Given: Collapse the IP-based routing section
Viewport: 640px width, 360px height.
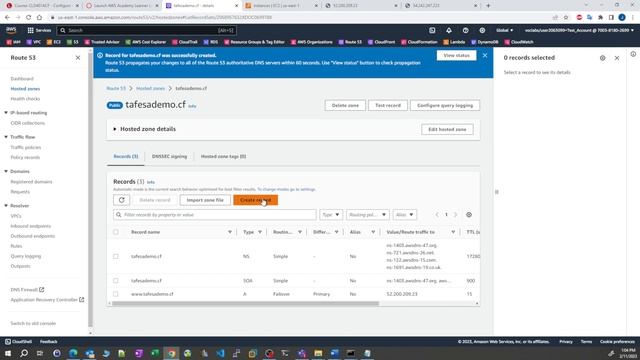Looking at the screenshot, I should coord(6,113).
